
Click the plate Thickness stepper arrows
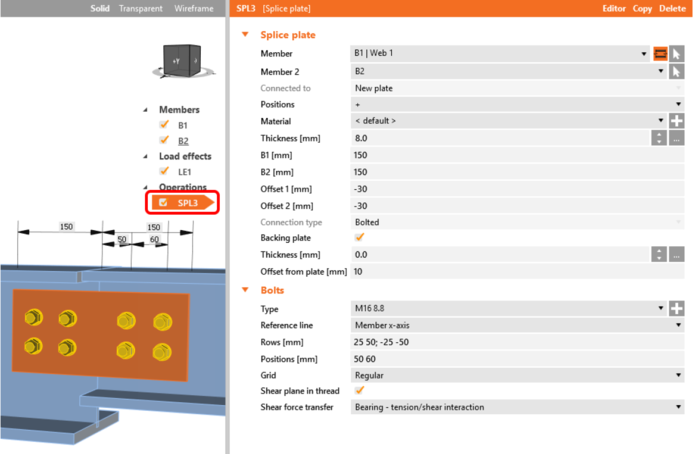click(659, 138)
